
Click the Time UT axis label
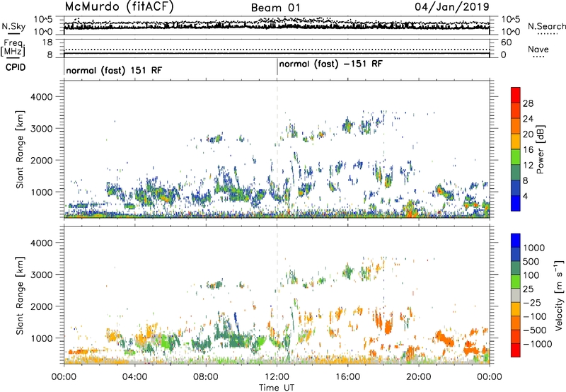click(277, 387)
